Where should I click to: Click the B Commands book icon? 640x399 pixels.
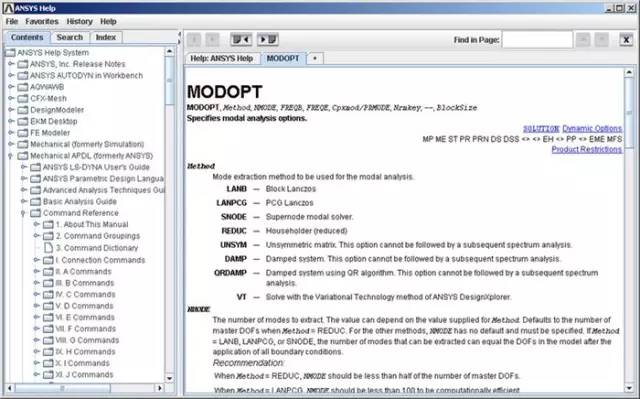48,283
